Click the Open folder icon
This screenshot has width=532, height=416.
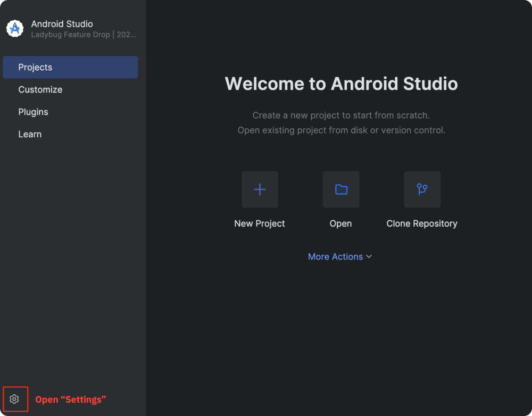click(x=341, y=189)
